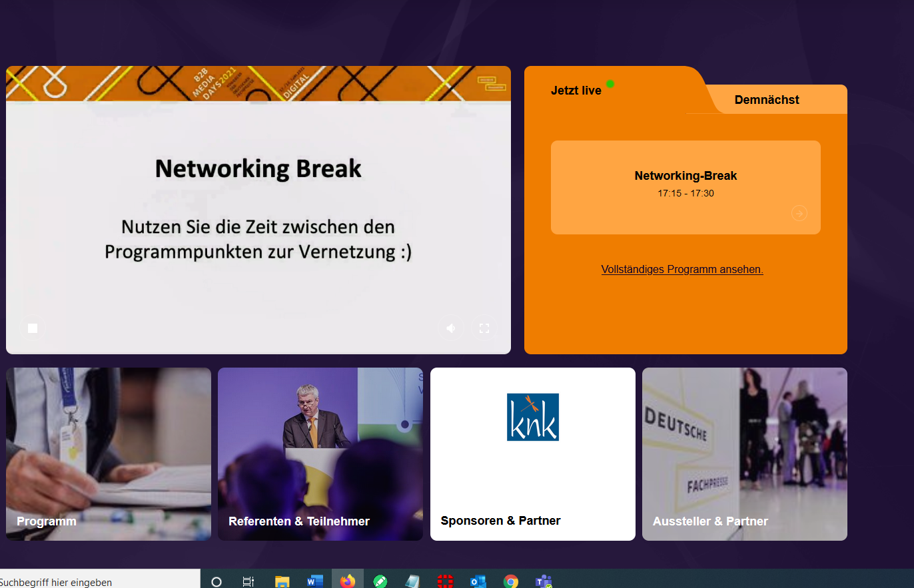The width and height of the screenshot is (914, 588).
Task: Open the Aussteller & Partner tile
Action: pos(744,453)
